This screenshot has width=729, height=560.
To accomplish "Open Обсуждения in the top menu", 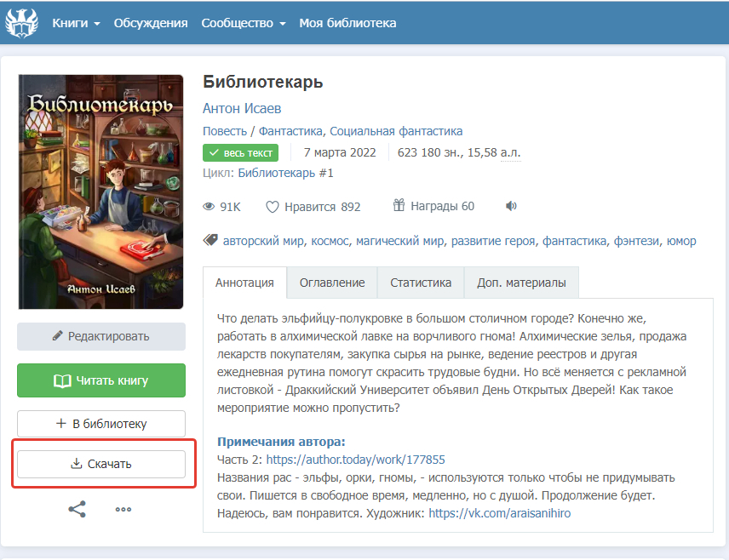I will coord(151,23).
